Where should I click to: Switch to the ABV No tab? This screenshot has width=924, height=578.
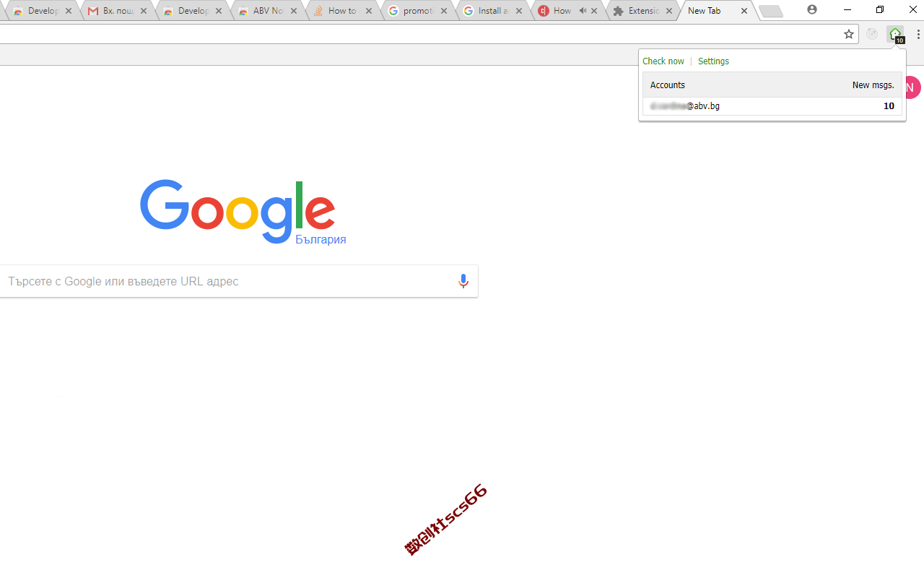267,11
